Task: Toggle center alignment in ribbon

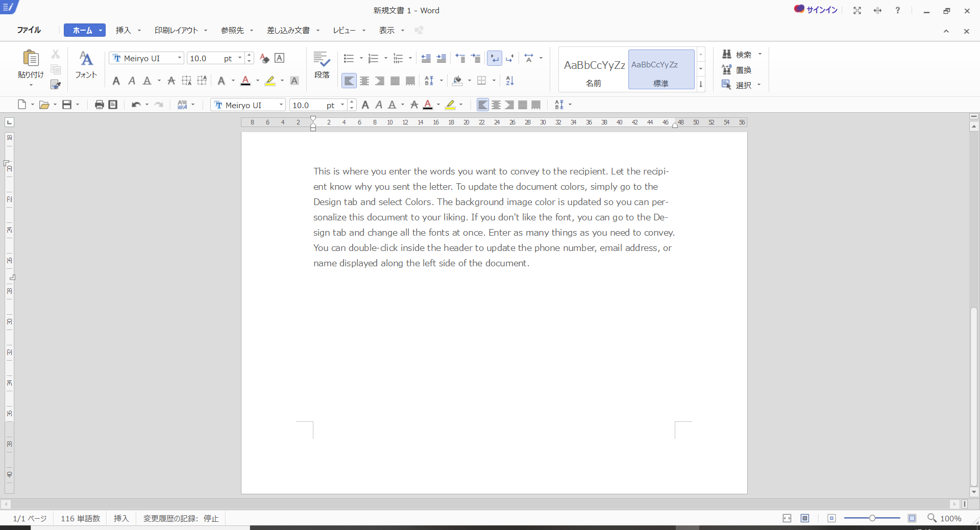Action: (364, 81)
